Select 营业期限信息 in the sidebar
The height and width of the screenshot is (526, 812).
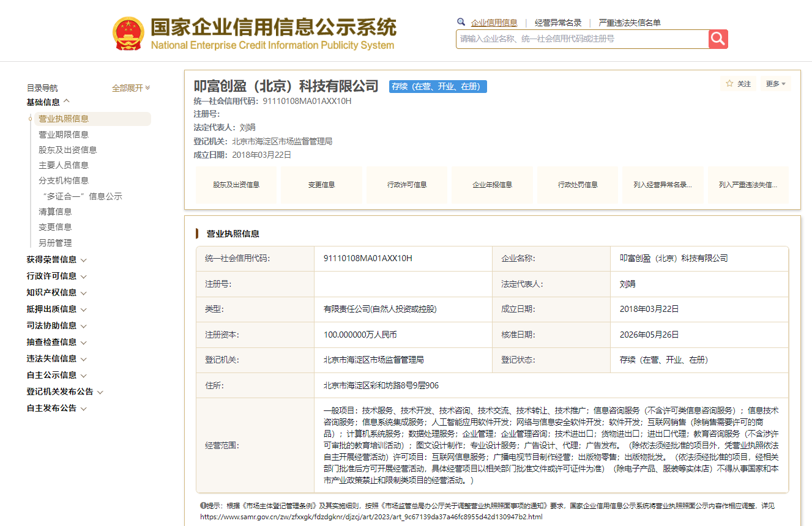tap(64, 135)
